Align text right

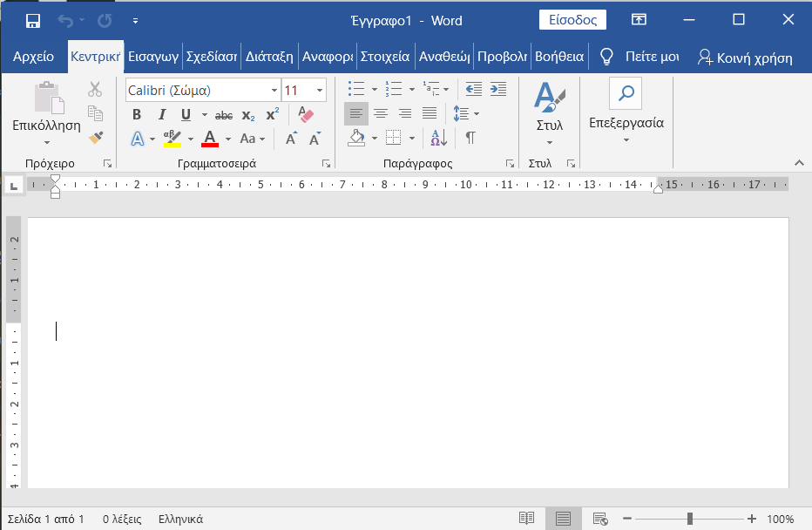[405, 113]
